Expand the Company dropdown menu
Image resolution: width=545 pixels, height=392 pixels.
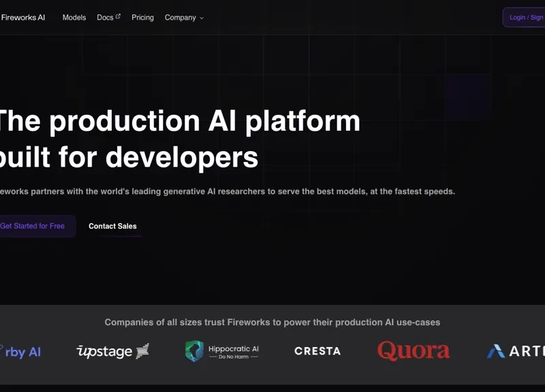181,18
